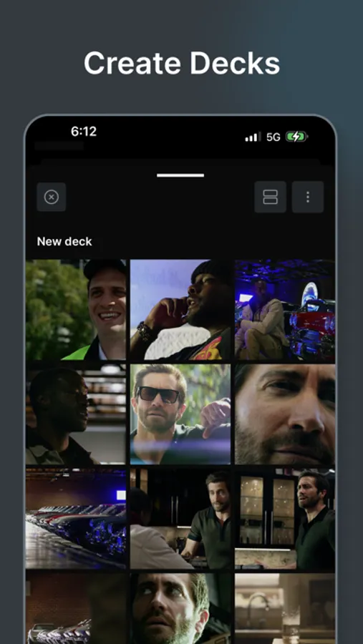The image size is (363, 644).
Task: Open thumbnail of man beside glass cabinets
Action: coord(285,519)
